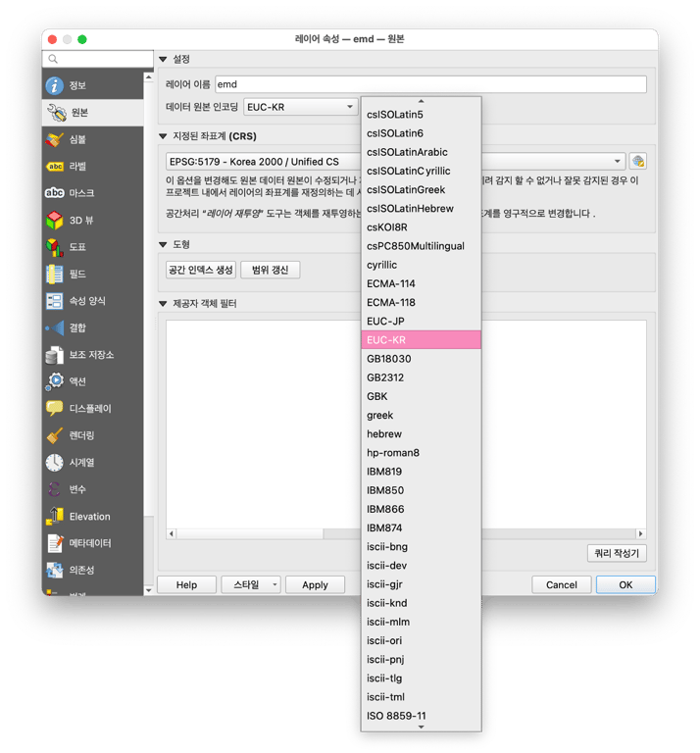This screenshot has width=700, height=753.
Task: Open the 의존성 (Dependencies) sidebar page
Action: (93, 570)
